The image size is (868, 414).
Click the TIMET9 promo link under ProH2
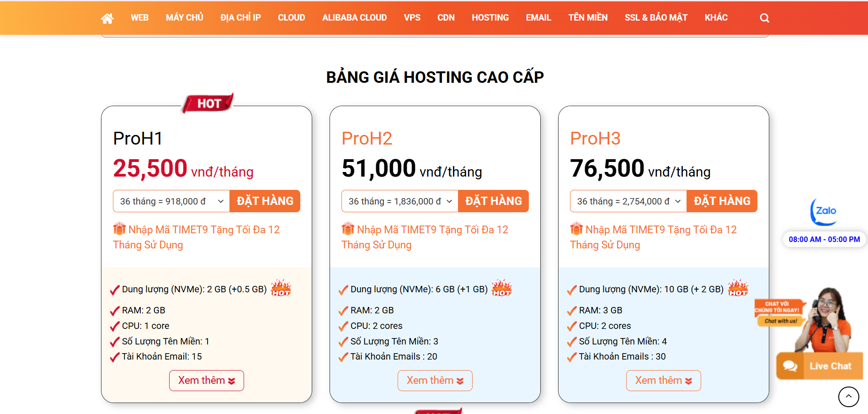[432, 230]
